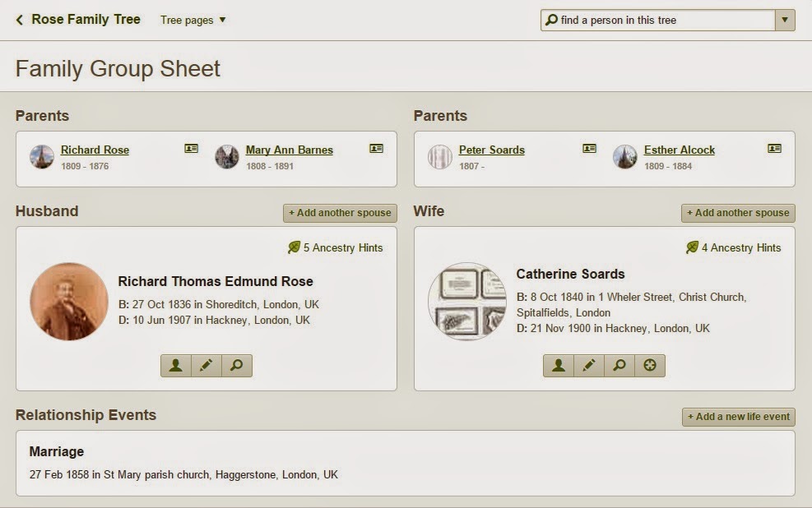Click pencil edit icon for Richard Thomas Edmund Rose

206,366
